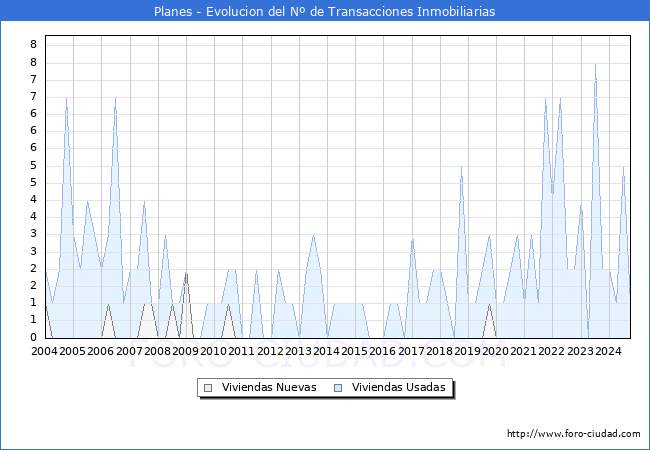Click the 2017 x-axis year label
The width and height of the screenshot is (650, 450).
tap(411, 351)
